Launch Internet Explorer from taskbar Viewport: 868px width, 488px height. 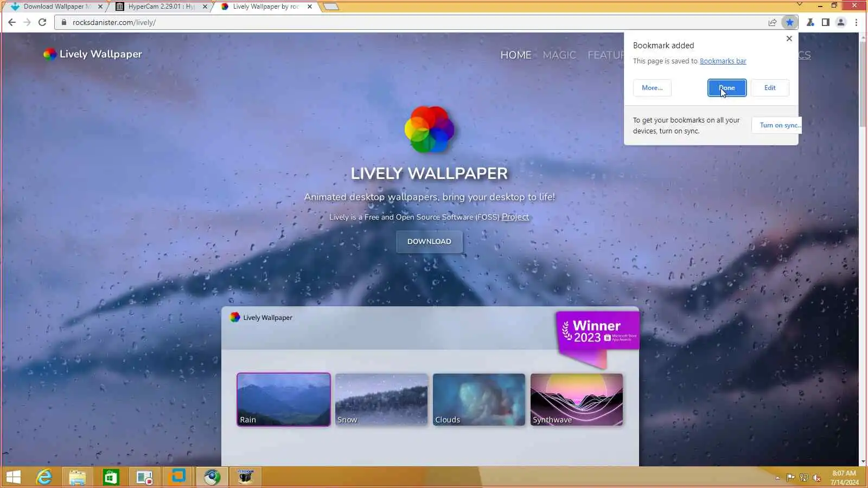(44, 477)
